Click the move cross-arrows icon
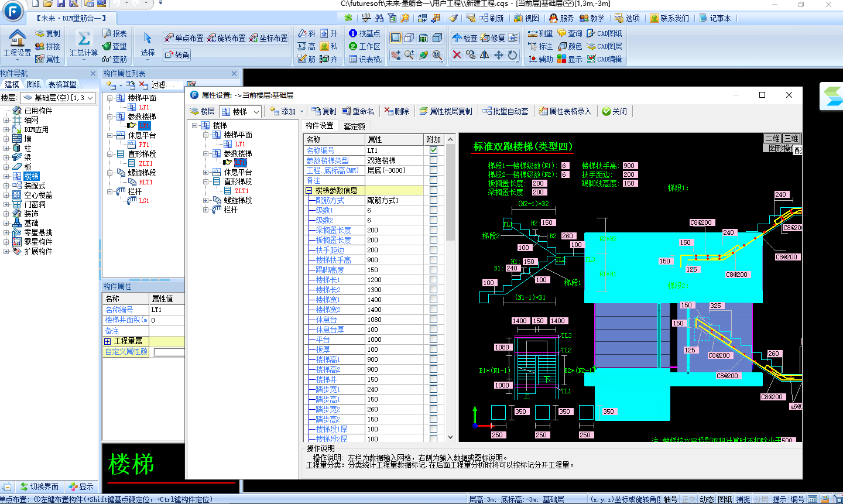 [498, 54]
